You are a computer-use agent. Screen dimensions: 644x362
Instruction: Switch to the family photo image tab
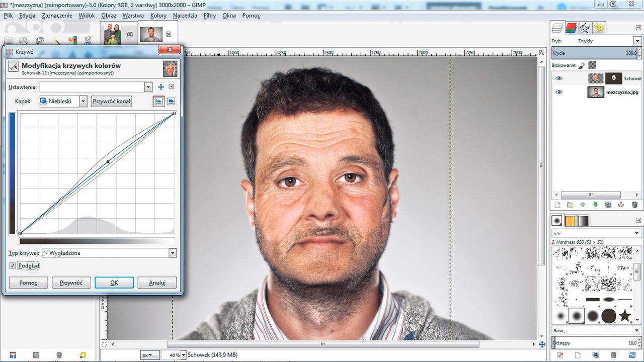point(112,34)
